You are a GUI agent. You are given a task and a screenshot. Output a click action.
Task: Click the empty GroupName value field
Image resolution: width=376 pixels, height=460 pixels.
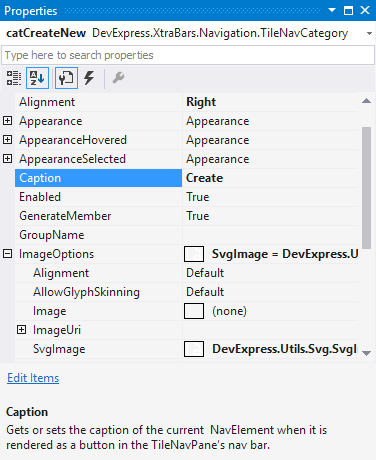tap(270, 235)
